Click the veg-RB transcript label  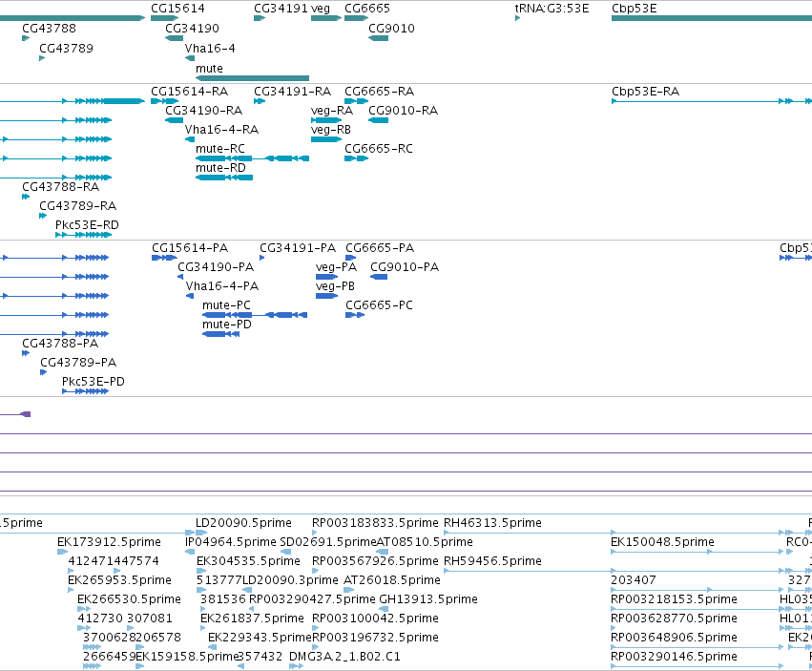(x=331, y=130)
